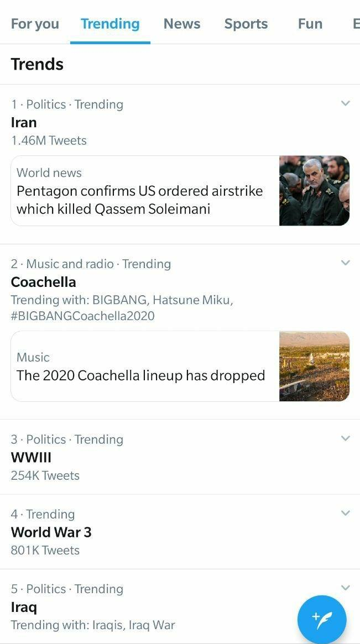Viewport: 360px width, 644px height.
Task: Open the Iraq trending topic
Action: (x=24, y=606)
